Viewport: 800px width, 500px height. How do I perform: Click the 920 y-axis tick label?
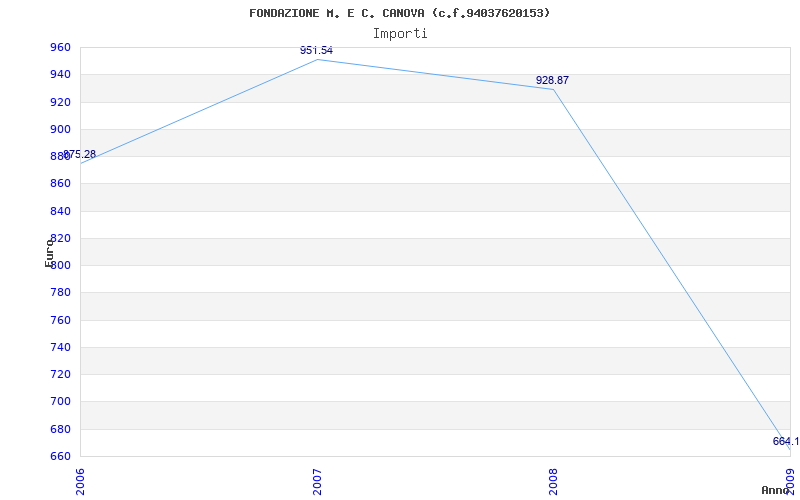[x=60, y=103]
